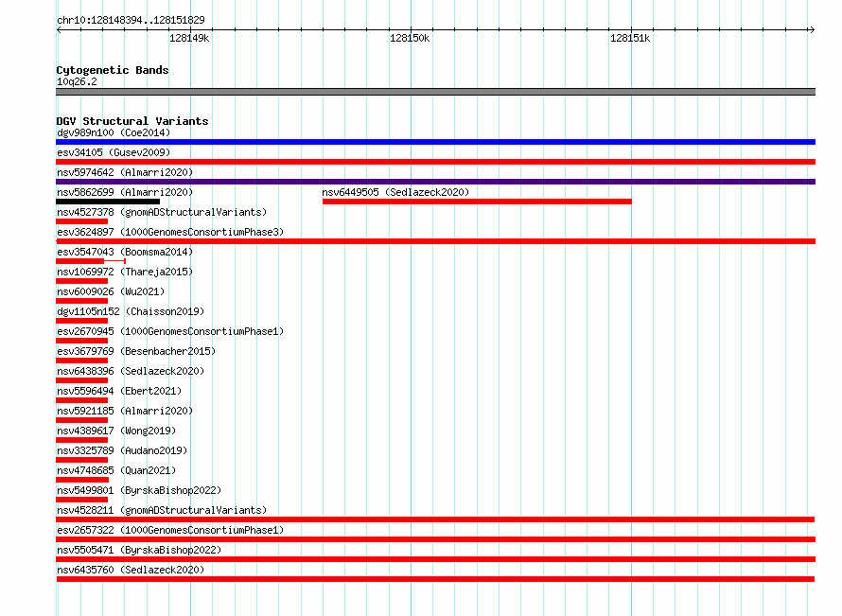Open nsv4389617 (Wong2019) label
Screen dimensions: 842x616
(x=116, y=431)
